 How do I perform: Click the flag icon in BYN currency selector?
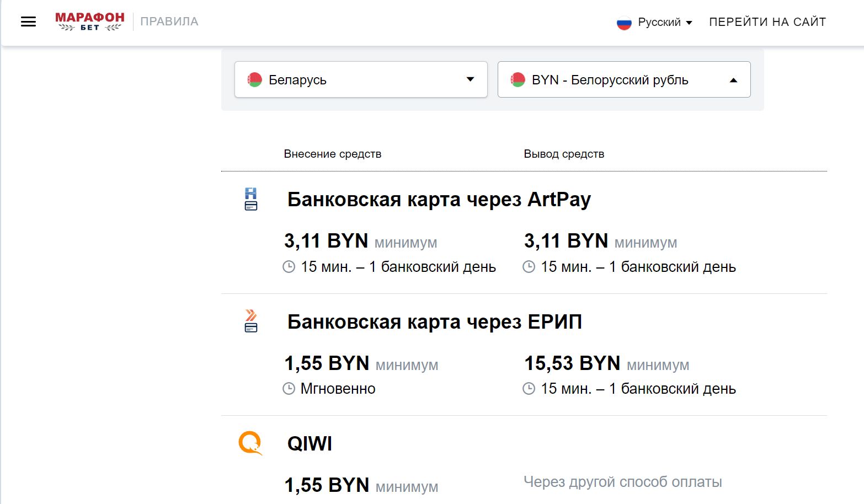518,80
